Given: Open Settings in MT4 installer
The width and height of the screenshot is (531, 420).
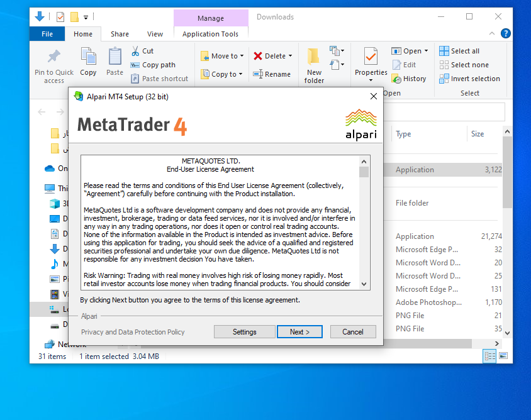Looking at the screenshot, I should point(244,332).
